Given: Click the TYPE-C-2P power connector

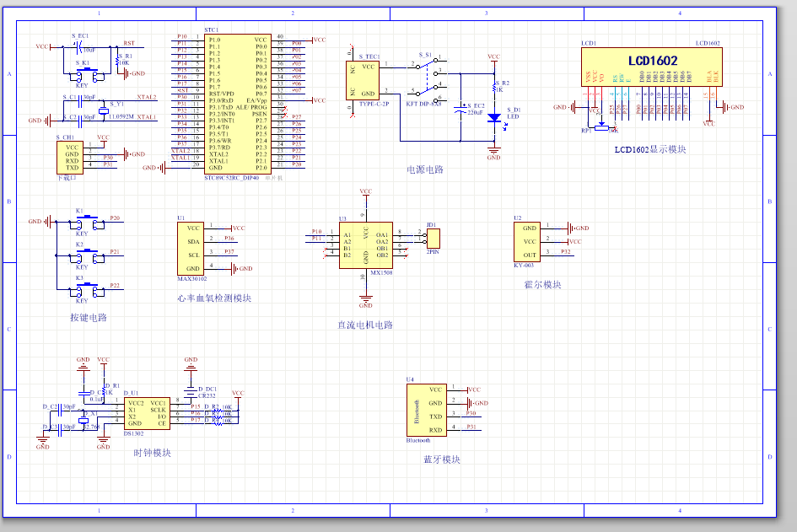Looking at the screenshot, I should pyautogui.click(x=367, y=80).
